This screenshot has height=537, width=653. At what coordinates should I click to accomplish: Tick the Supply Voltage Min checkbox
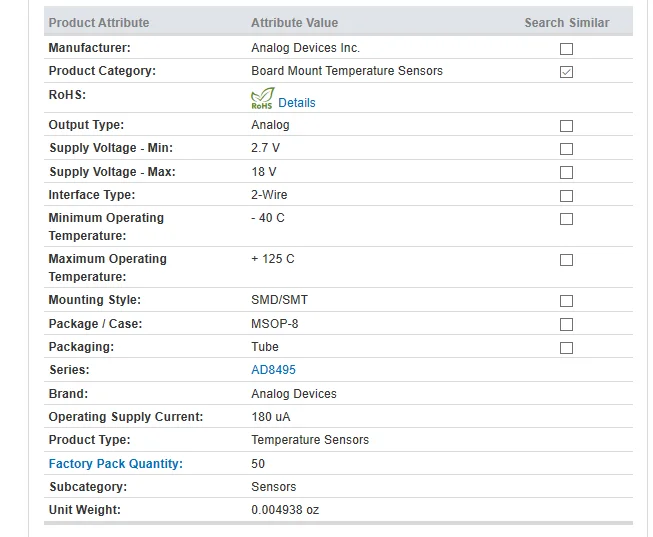pos(566,149)
